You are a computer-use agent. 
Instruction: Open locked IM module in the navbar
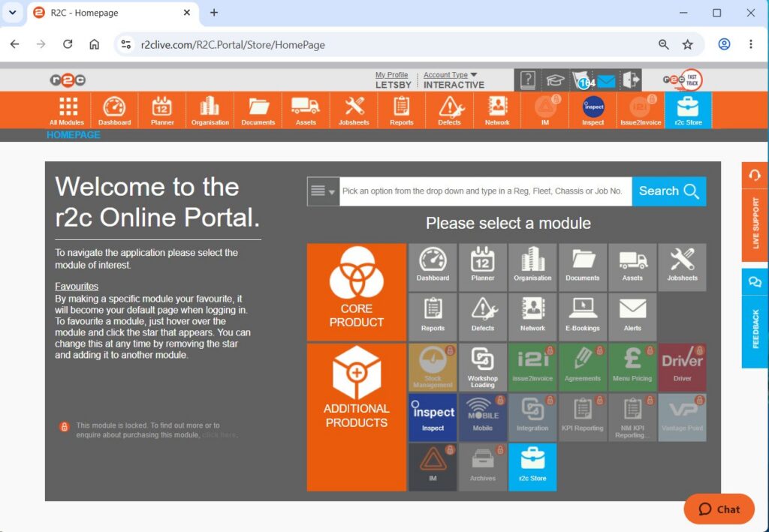(545, 111)
